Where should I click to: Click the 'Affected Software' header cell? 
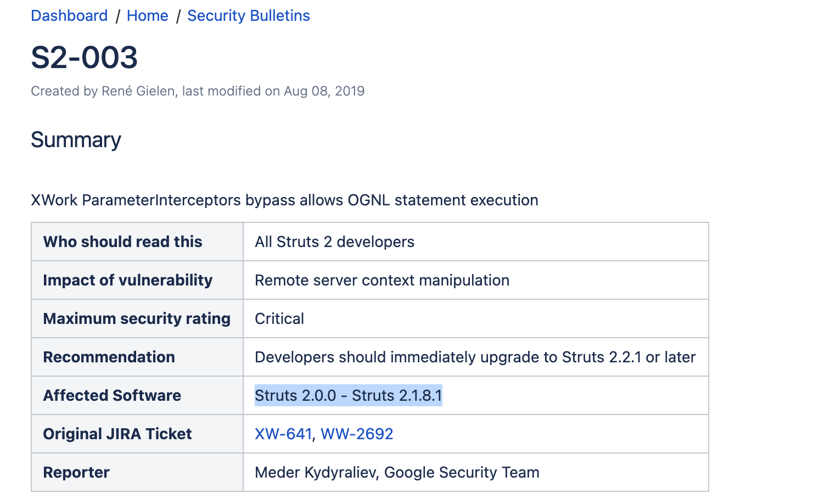137,395
